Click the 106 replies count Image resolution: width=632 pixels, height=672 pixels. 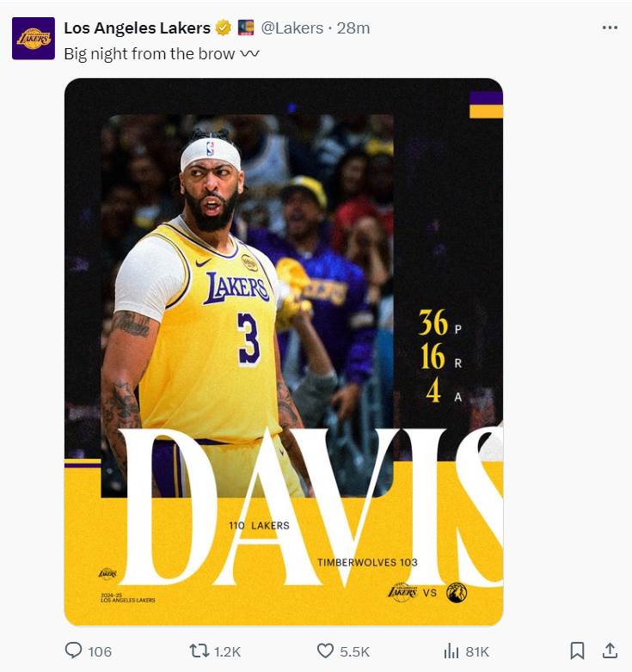pos(100,652)
